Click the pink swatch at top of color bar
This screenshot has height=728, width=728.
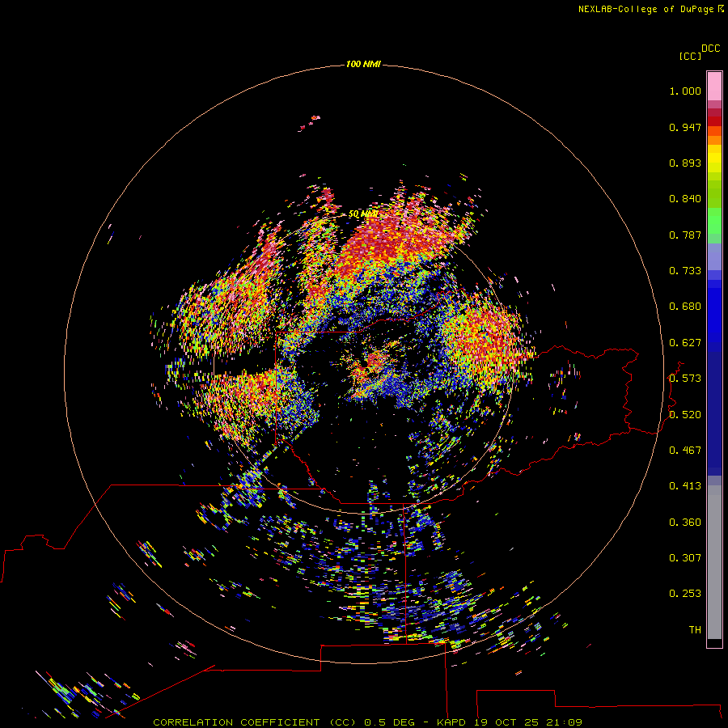click(714, 86)
